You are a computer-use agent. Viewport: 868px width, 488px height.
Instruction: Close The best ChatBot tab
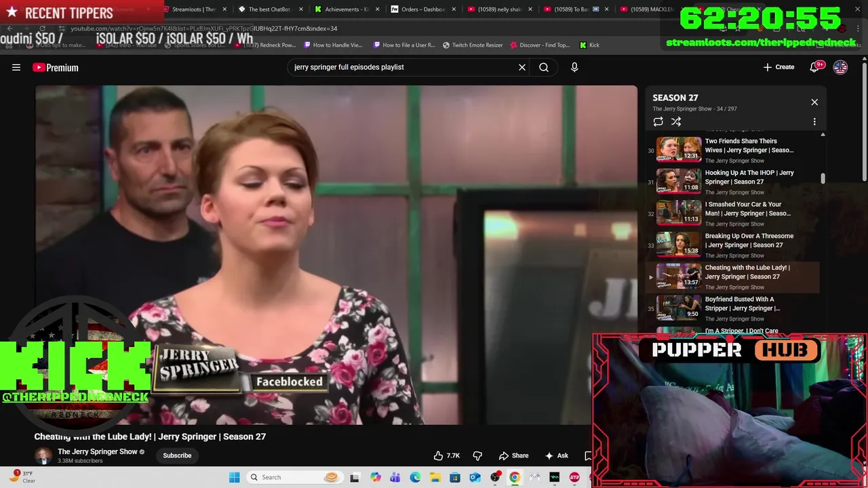(x=300, y=9)
